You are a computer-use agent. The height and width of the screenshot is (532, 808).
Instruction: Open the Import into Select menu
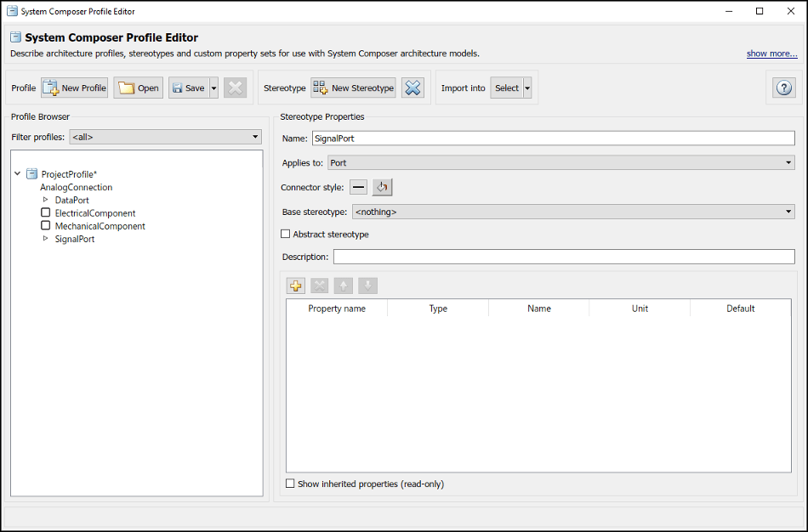point(509,88)
